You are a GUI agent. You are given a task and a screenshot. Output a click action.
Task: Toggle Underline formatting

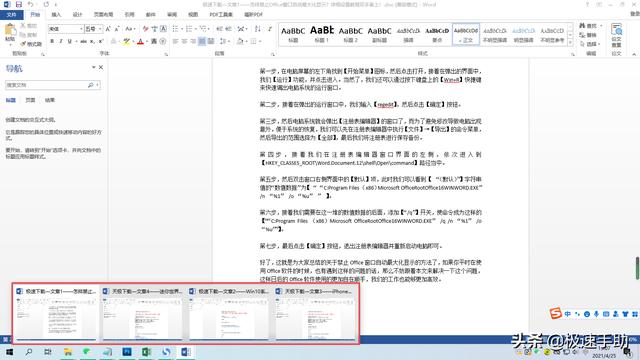click(69, 41)
